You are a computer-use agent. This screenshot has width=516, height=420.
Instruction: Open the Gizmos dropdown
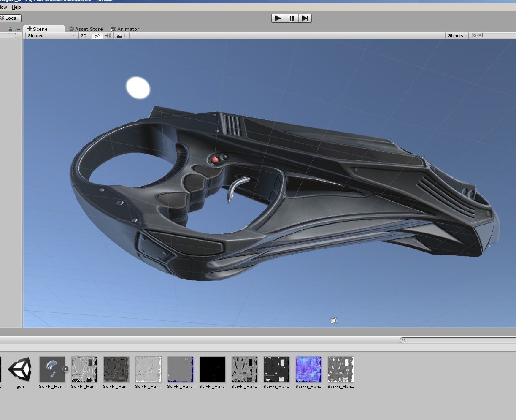[x=457, y=36]
